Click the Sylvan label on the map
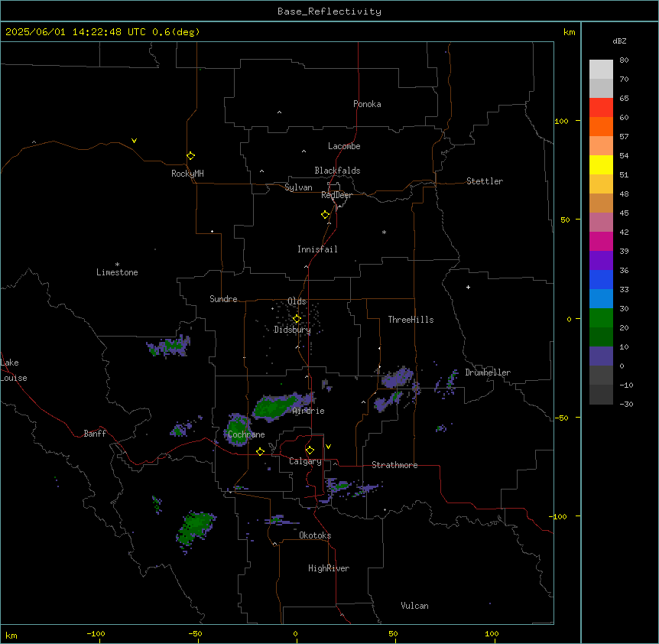The width and height of the screenshot is (659, 644). click(298, 187)
